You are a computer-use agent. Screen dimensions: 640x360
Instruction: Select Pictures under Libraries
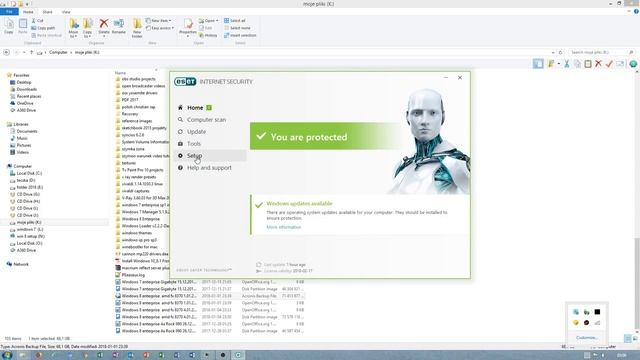[x=24, y=145]
